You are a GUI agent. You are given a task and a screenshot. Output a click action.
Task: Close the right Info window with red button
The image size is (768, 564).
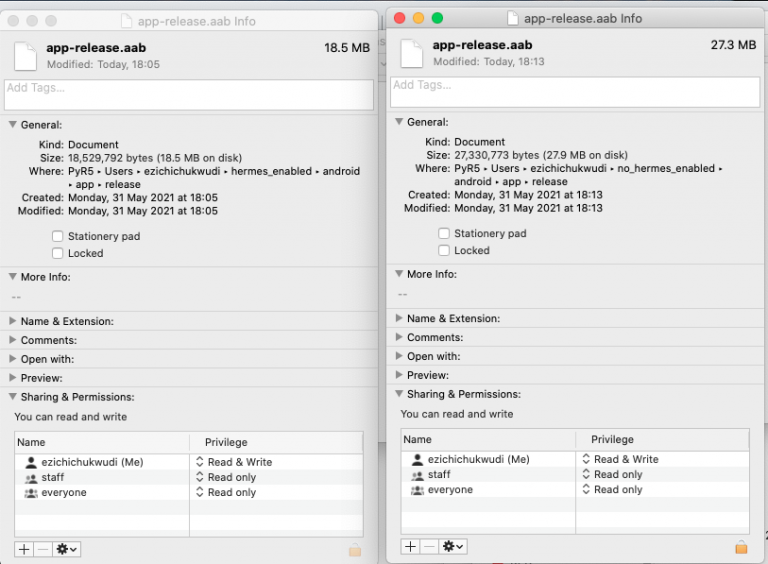[400, 18]
